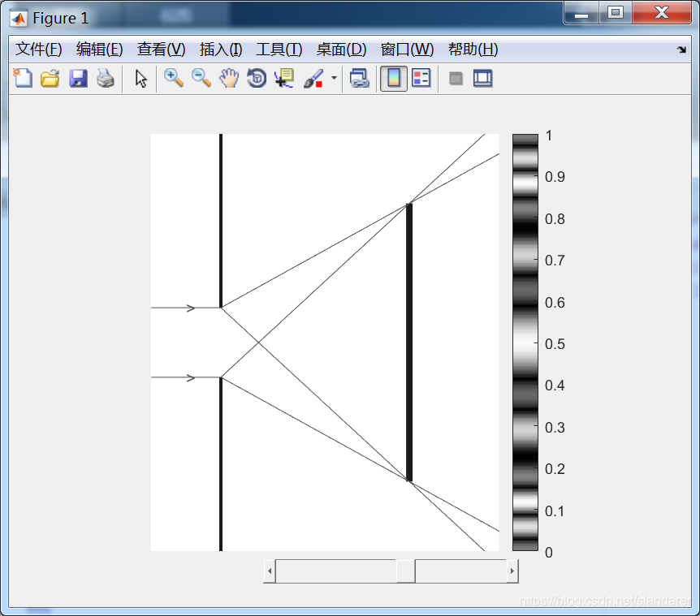The image size is (700, 616).
Task: Click the MATLAB logo in title bar
Action: (19, 19)
